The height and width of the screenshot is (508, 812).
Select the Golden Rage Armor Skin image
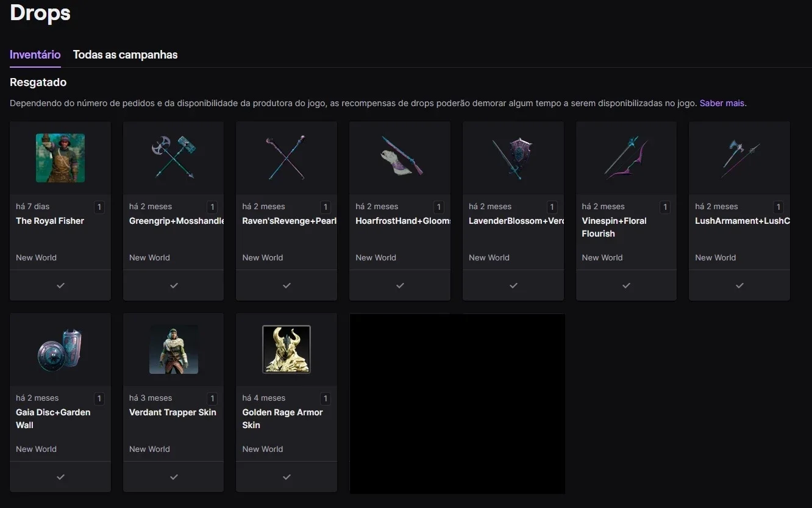[287, 349]
